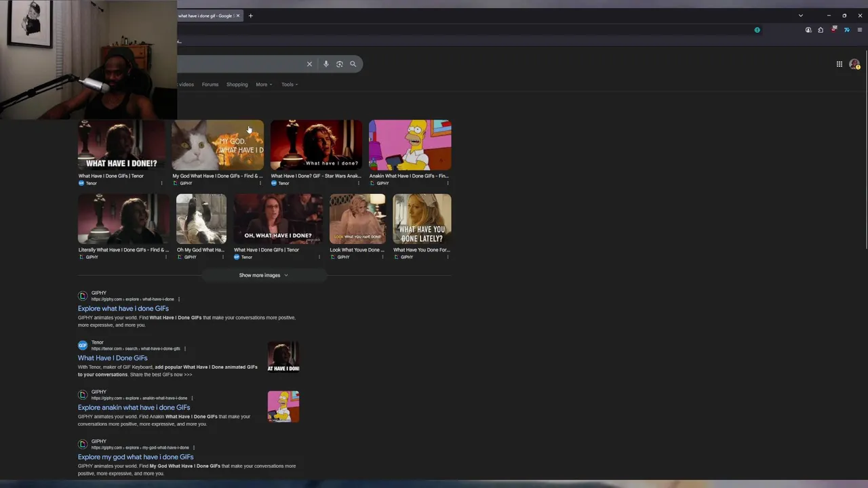The image size is (868, 488).
Task: Open 'Explore my god what have i done GIFs' link
Action: tap(136, 457)
